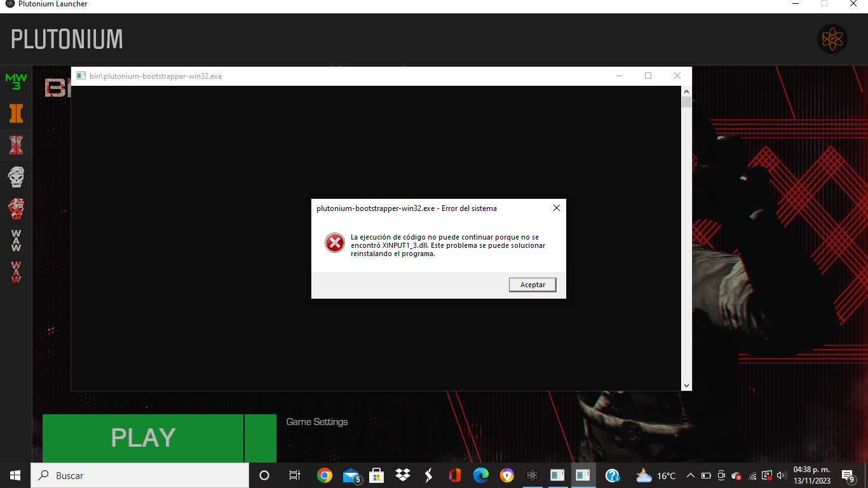Screen dimensions: 868x488
Task: Open Microsoft Store from taskbar
Action: coord(376,475)
